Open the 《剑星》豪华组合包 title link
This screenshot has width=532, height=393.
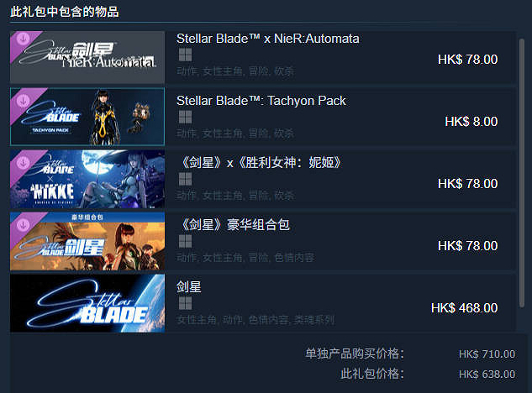(x=235, y=225)
